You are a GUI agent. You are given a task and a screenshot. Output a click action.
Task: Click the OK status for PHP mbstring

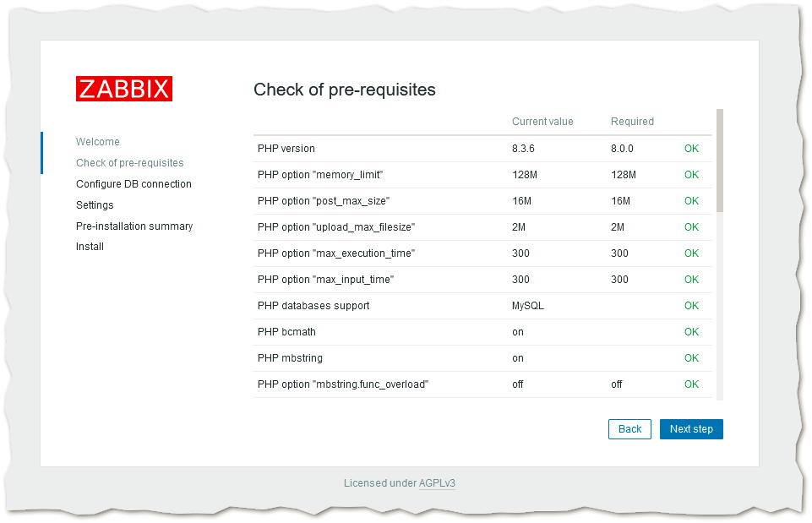tap(691, 358)
